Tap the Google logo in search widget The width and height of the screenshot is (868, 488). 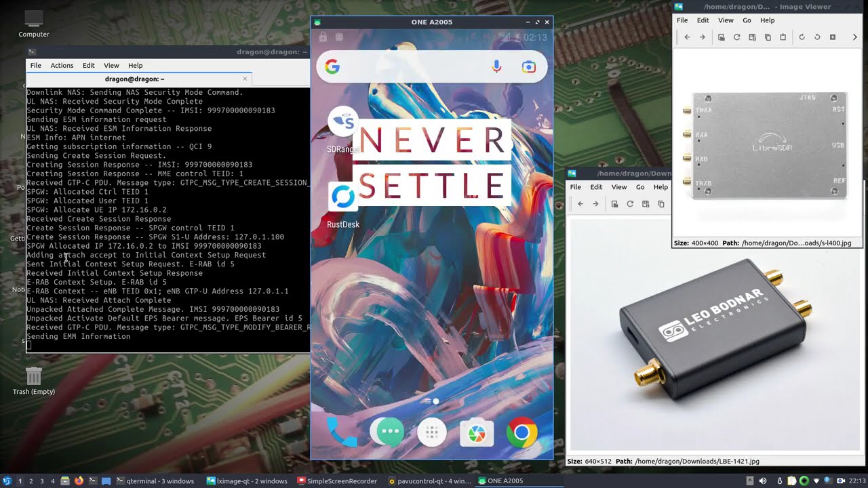[x=332, y=66]
